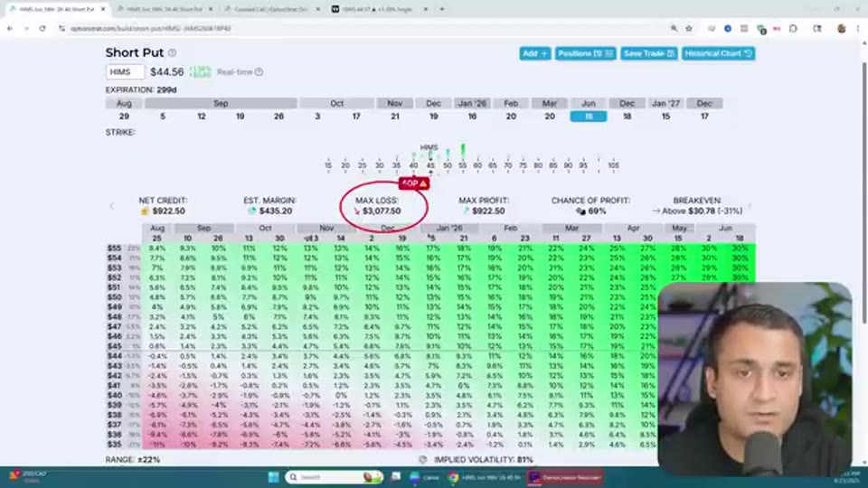This screenshot has height=488, width=868.
Task: Edit the HIMS ticker symbol field
Action: [125, 72]
